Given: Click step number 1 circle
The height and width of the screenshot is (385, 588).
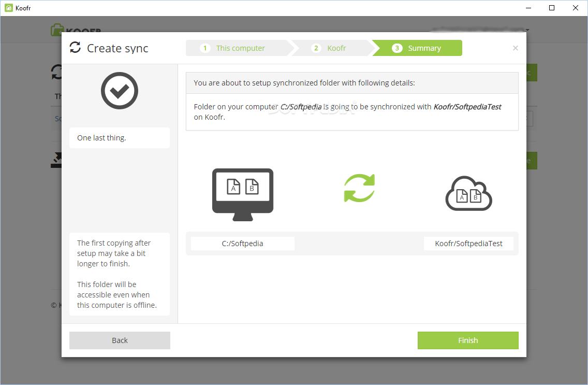Looking at the screenshot, I should coord(205,48).
